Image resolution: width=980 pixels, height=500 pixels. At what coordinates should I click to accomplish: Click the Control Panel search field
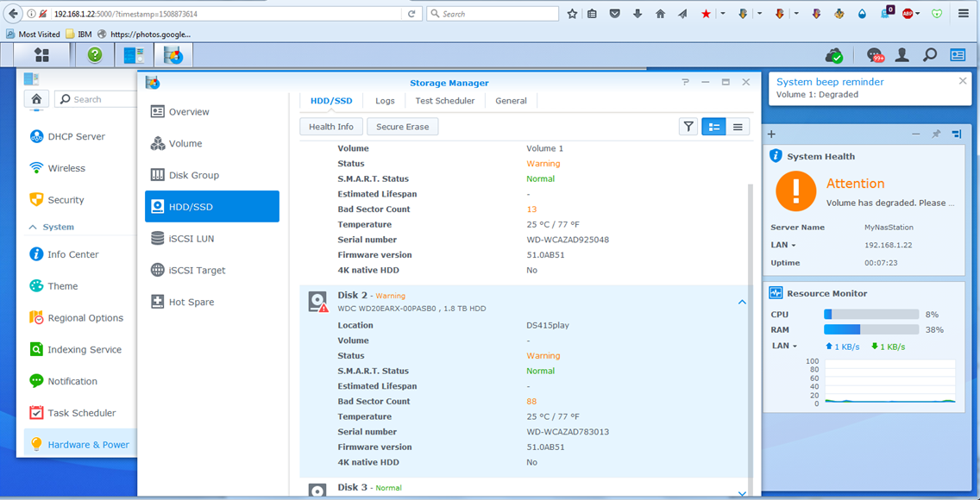pyautogui.click(x=95, y=99)
